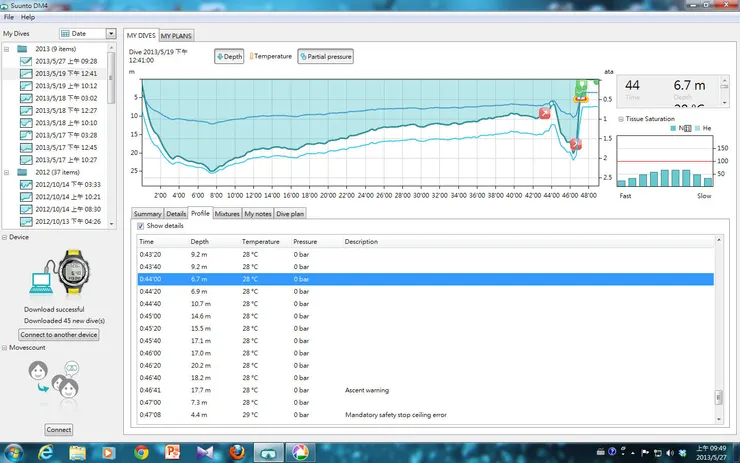Collapse the 2013 dives tree group
The height and width of the screenshot is (463, 740).
coord(7,49)
